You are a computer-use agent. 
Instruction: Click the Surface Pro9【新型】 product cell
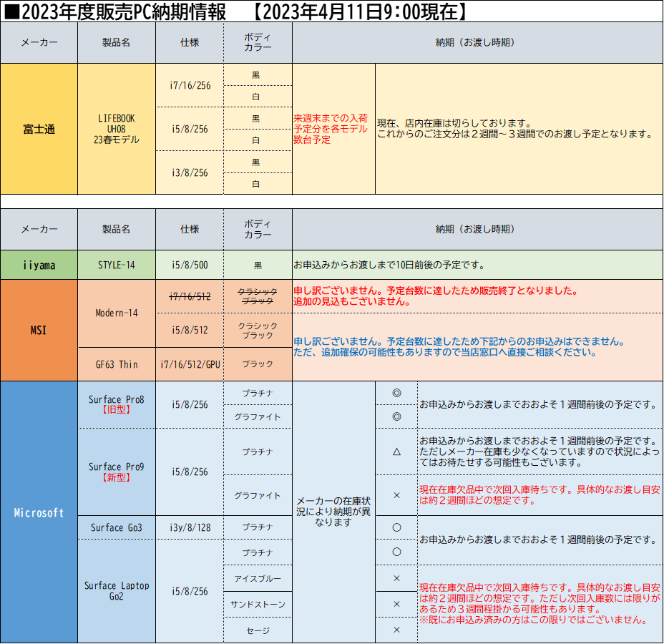pos(117,472)
